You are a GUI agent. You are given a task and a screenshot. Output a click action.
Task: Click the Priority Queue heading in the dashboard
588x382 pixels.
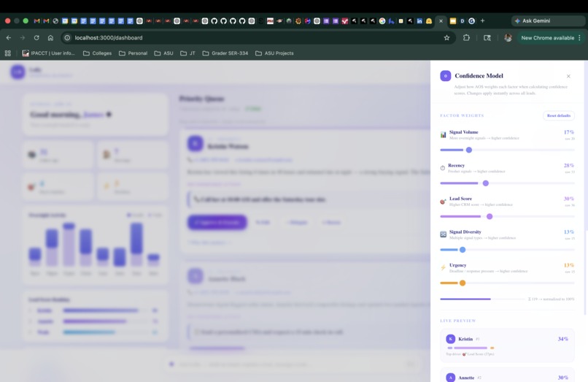click(201, 99)
